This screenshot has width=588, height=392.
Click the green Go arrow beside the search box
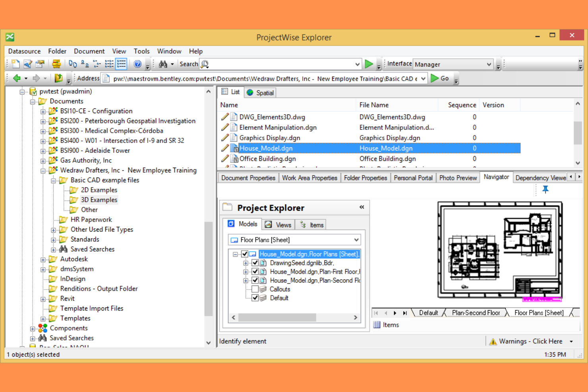369,64
